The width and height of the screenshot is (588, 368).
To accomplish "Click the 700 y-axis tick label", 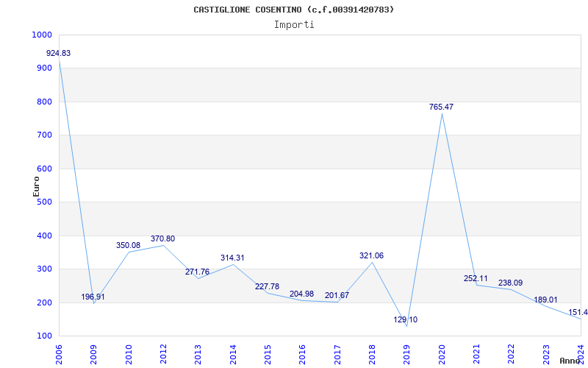I will [44, 135].
